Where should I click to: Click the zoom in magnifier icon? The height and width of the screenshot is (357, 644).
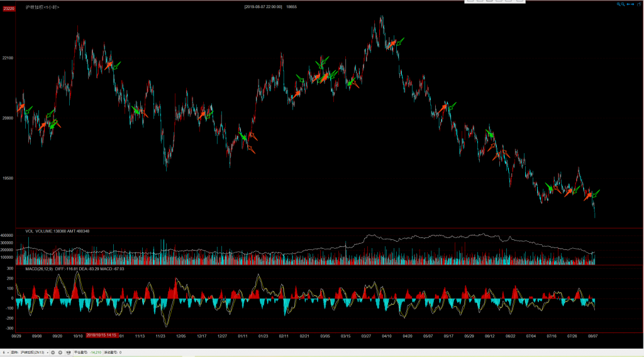(619, 4)
